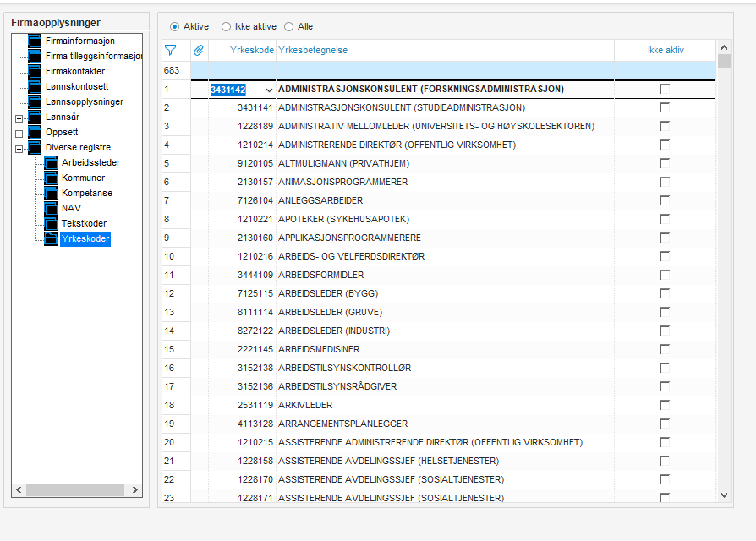Viewport: 756px width, 541px height.
Task: Click the Ikke aktiv column header
Action: click(x=666, y=50)
